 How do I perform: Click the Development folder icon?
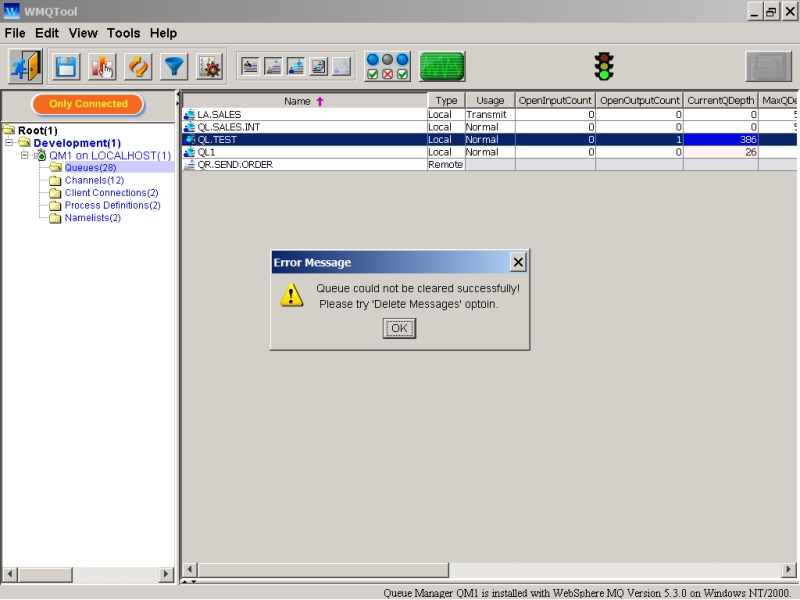coord(24,142)
